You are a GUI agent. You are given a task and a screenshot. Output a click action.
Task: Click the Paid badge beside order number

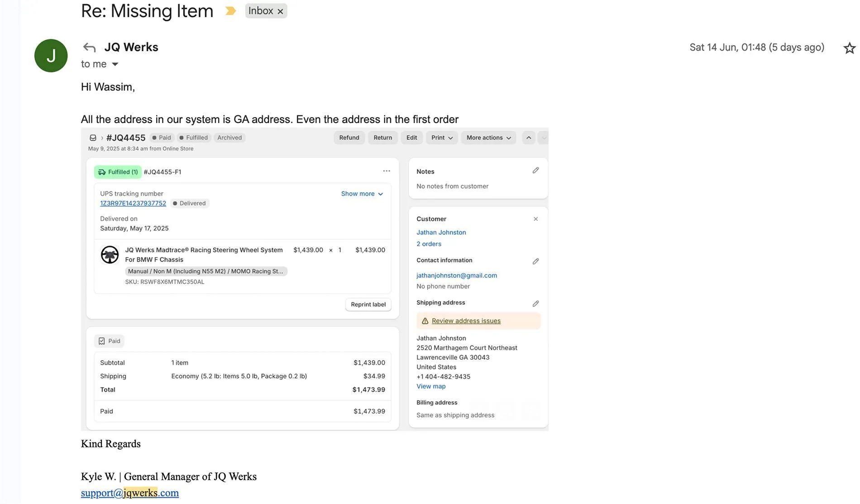[162, 138]
